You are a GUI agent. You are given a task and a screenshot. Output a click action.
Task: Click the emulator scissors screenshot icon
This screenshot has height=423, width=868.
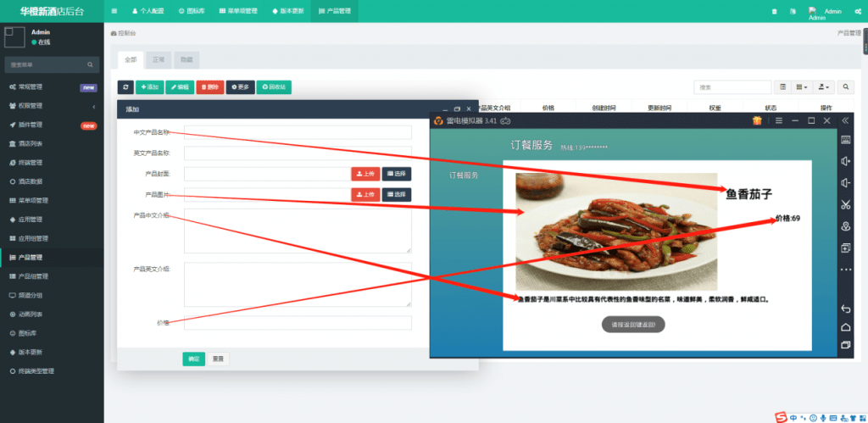coord(845,204)
